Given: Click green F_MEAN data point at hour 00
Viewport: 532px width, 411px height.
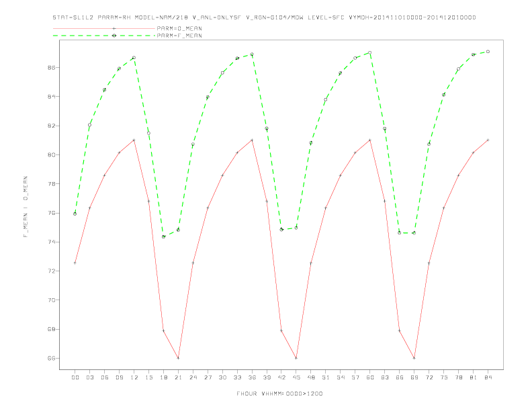Looking at the screenshot, I should pos(75,214).
